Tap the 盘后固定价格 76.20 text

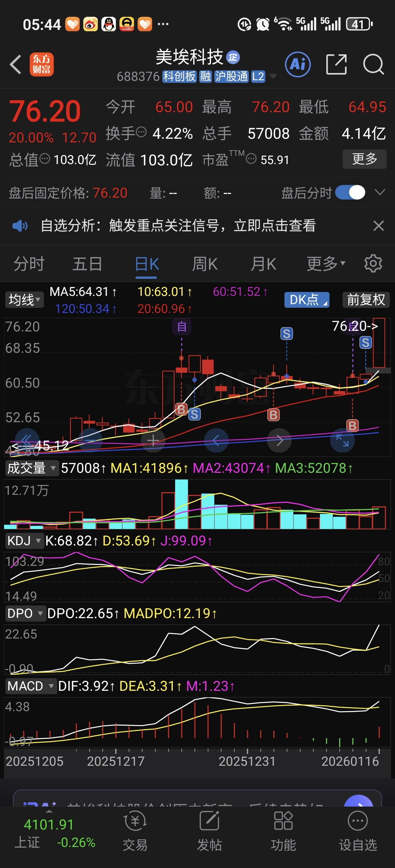pyautogui.click(x=68, y=193)
